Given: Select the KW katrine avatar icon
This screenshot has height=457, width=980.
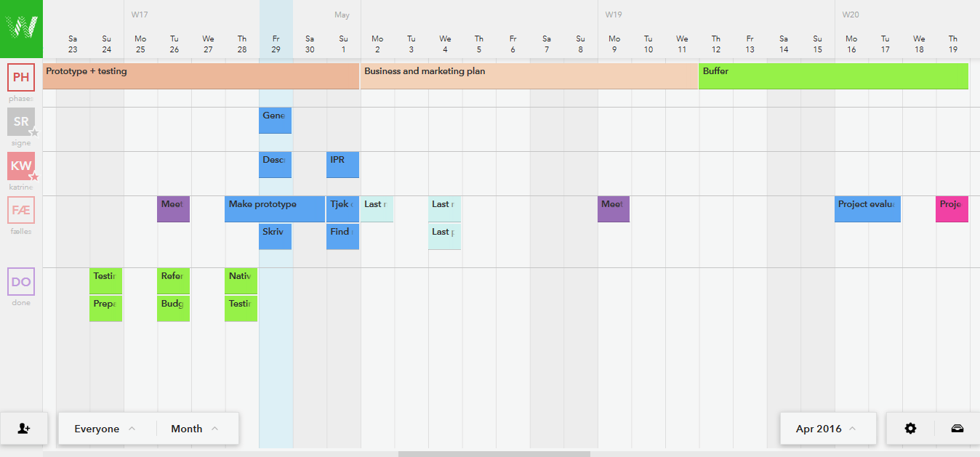Looking at the screenshot, I should [x=21, y=166].
